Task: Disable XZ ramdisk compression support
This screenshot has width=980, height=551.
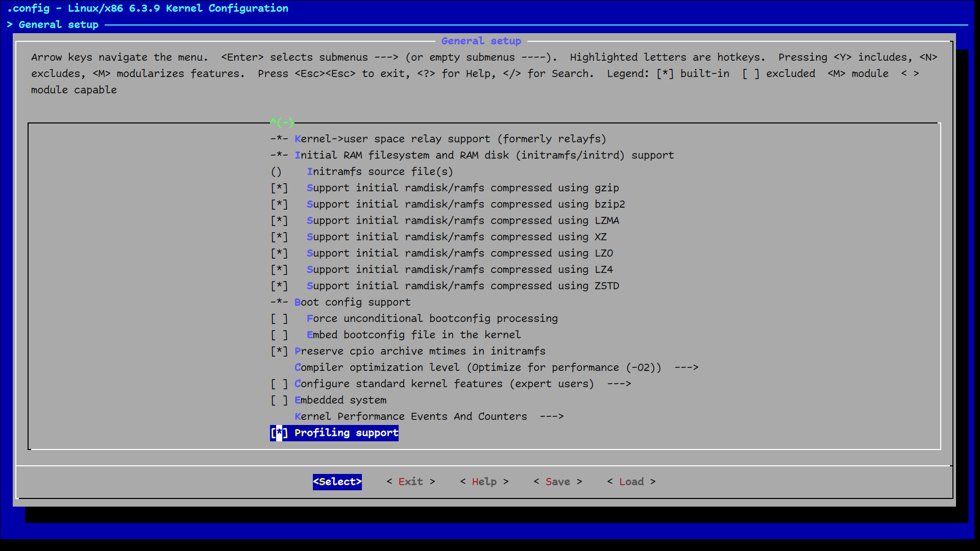Action: 279,237
